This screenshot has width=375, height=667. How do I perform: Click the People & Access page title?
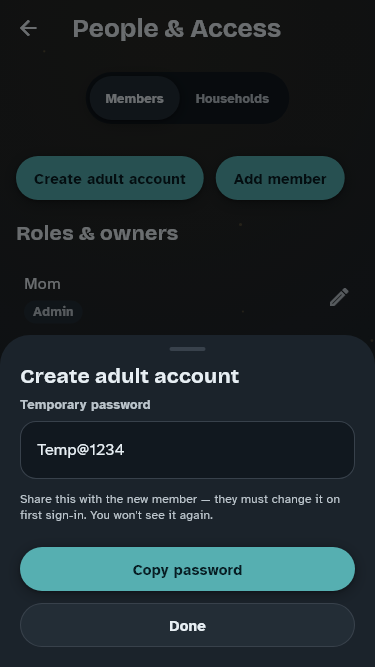point(176,29)
